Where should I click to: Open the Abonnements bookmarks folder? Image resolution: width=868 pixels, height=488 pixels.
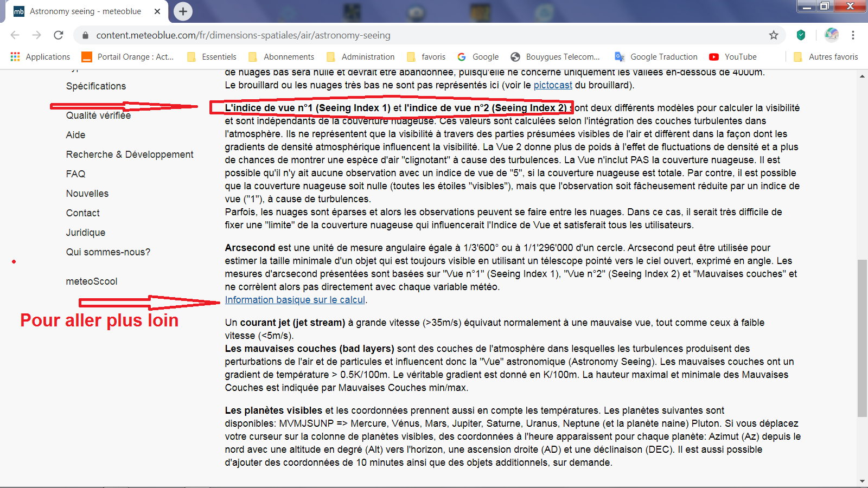282,57
